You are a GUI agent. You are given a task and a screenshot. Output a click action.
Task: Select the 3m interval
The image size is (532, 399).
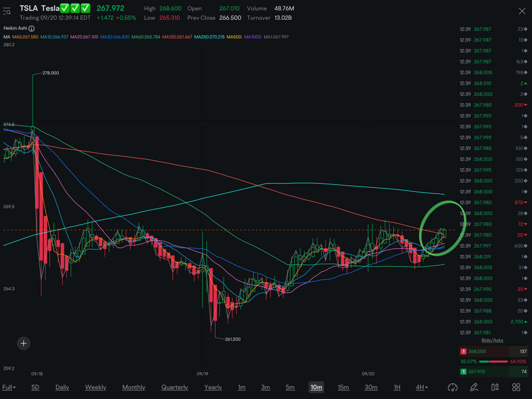[x=265, y=387]
